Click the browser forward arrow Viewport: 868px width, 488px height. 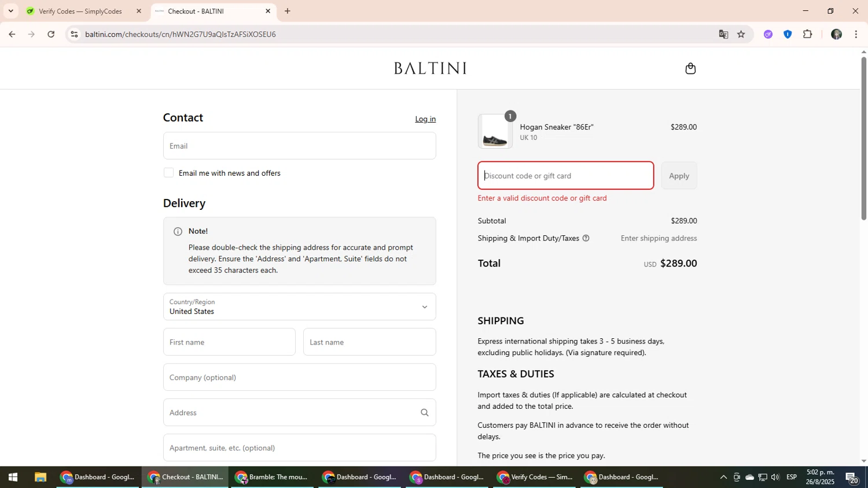click(31, 34)
